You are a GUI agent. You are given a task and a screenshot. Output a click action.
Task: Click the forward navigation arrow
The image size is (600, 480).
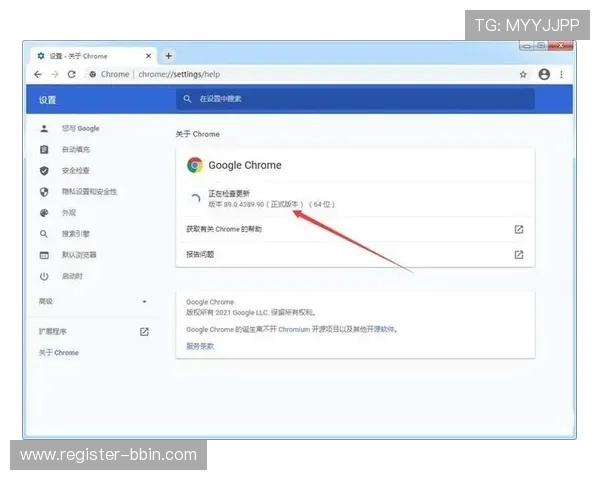[55, 74]
